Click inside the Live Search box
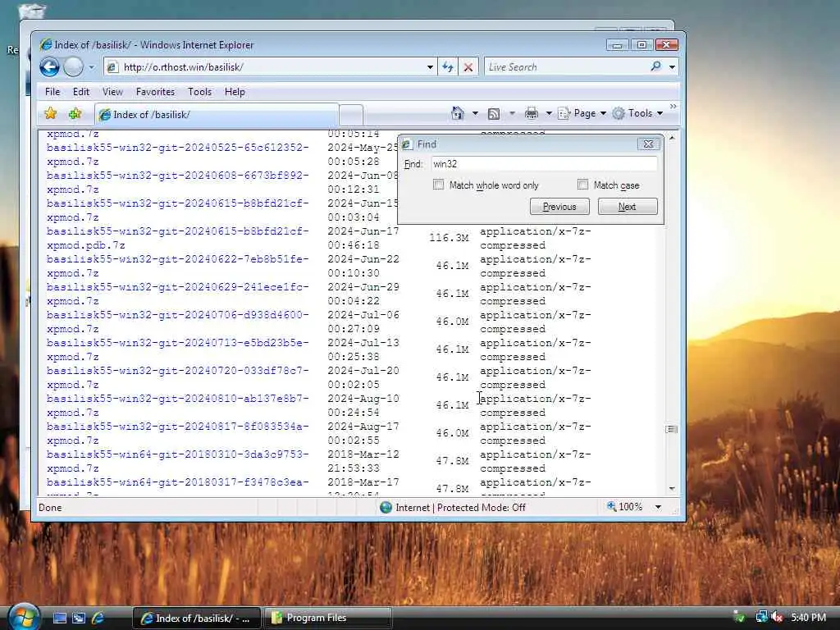The width and height of the screenshot is (840, 630). (565, 67)
